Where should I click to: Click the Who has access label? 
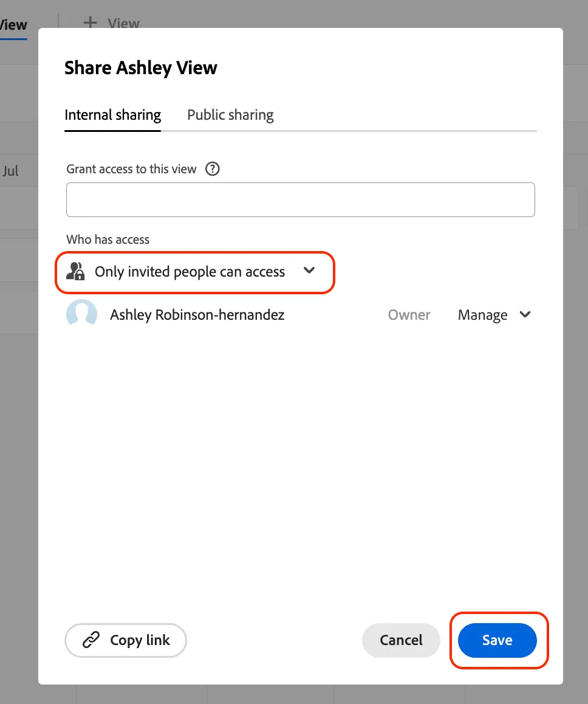(x=108, y=240)
